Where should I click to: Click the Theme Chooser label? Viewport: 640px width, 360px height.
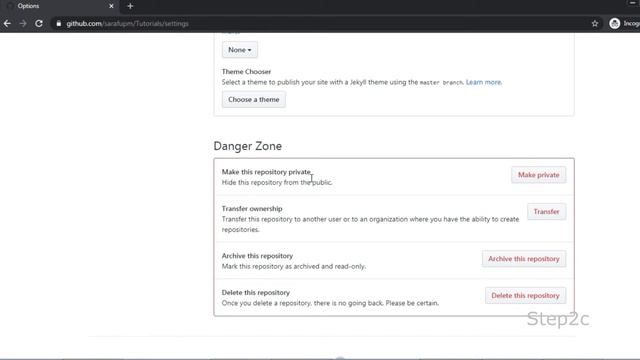[246, 71]
